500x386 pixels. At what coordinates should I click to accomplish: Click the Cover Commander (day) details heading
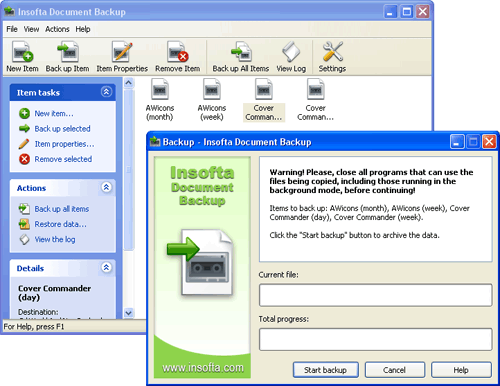(x=54, y=293)
